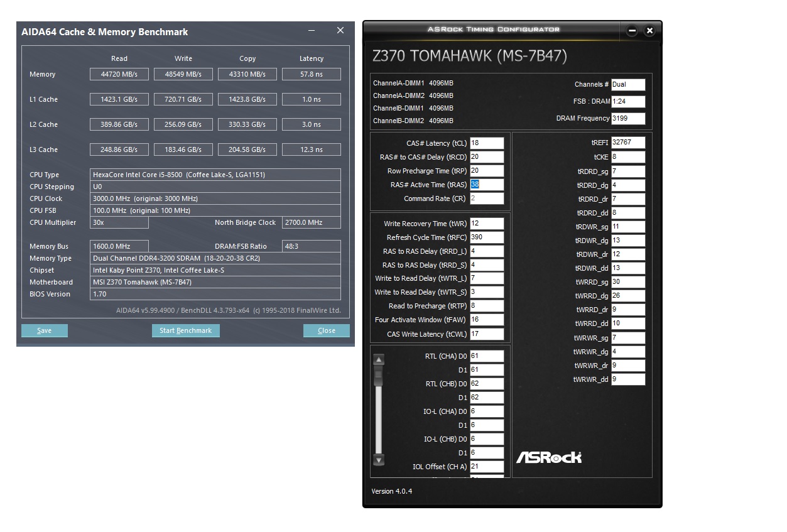Click the CPU Type field in AIDA64

click(x=215, y=175)
